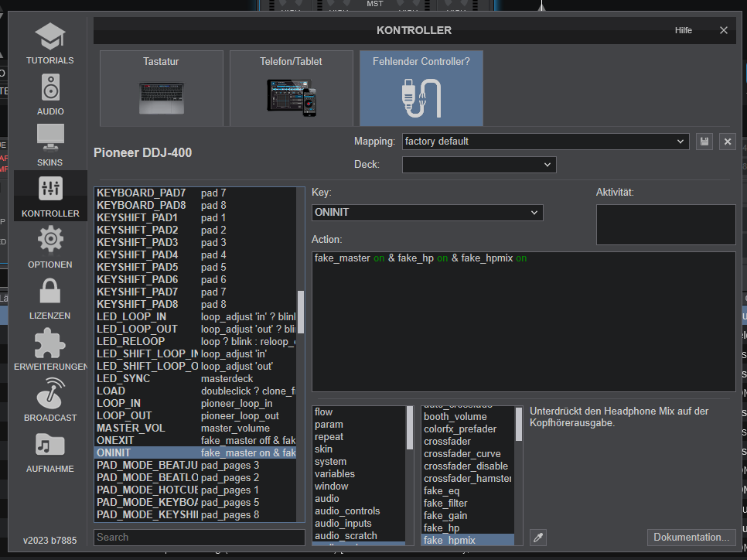Select the crossfader_disable action

click(x=468, y=466)
